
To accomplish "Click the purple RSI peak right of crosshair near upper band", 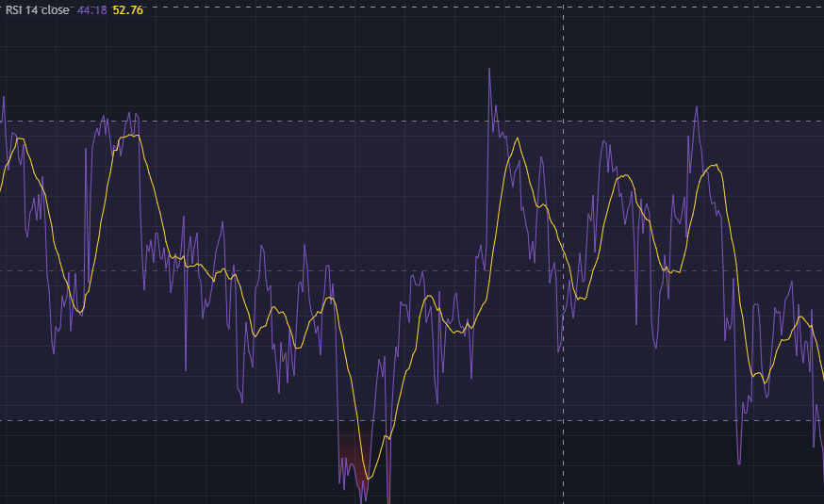I will click(696, 108).
